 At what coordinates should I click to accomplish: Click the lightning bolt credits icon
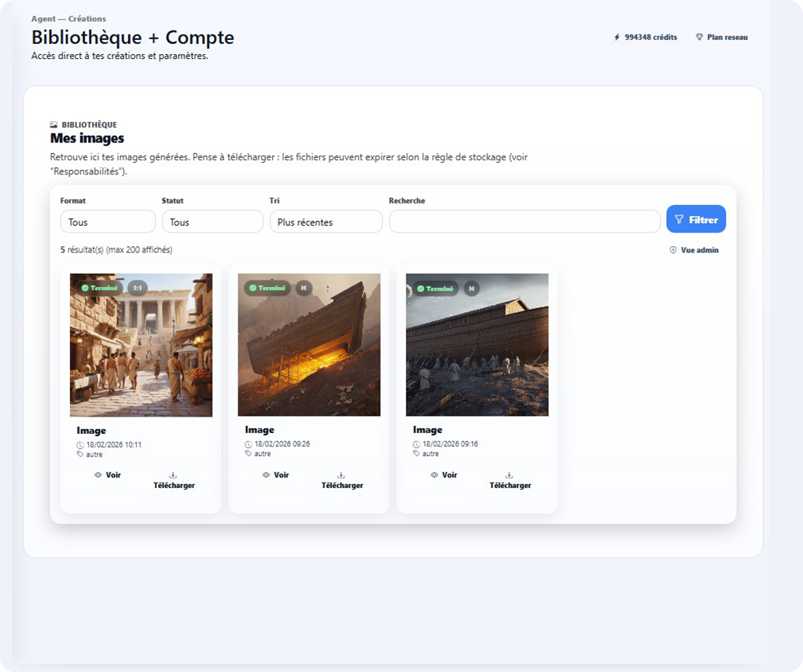(x=617, y=37)
